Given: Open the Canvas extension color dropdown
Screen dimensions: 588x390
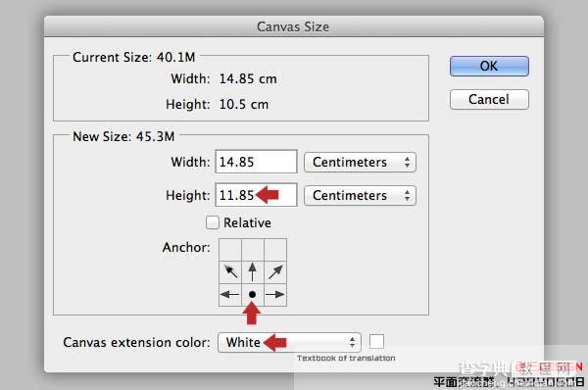Looking at the screenshot, I should tap(289, 342).
